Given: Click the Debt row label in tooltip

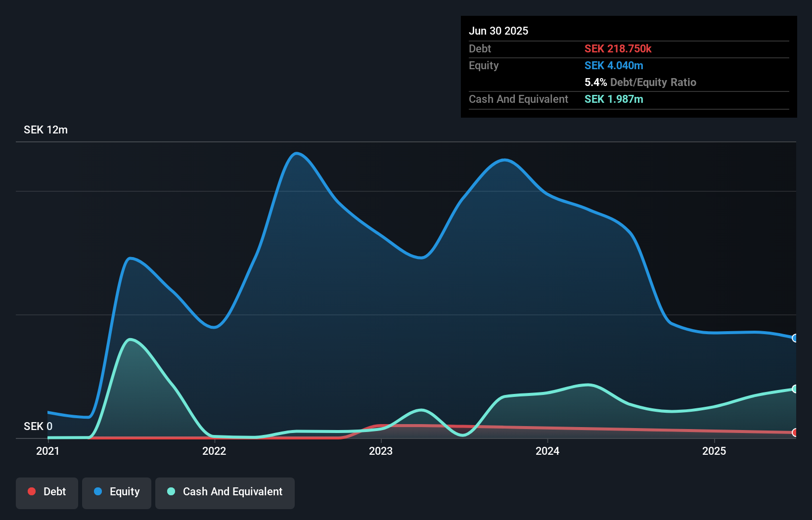Looking at the screenshot, I should (480, 48).
